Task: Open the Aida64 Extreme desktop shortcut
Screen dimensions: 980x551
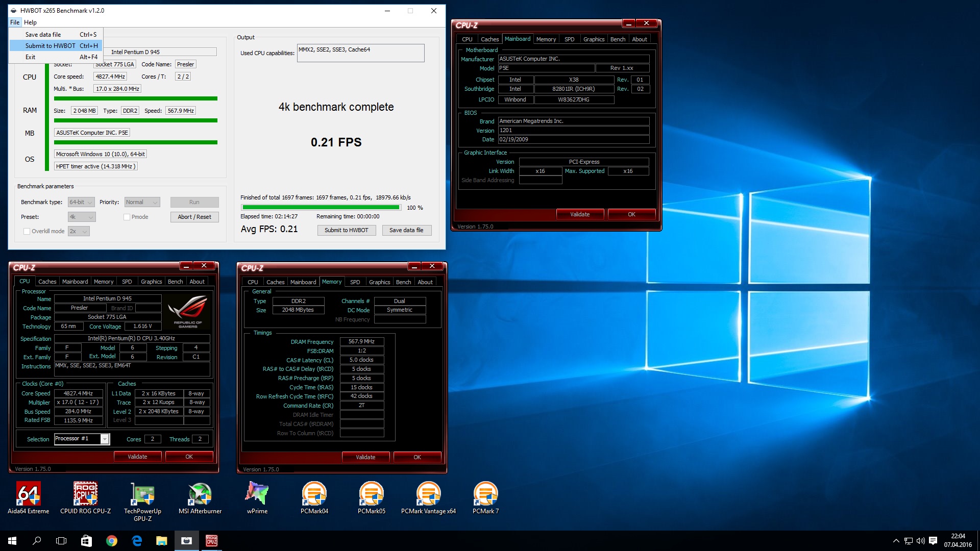Action: [29, 497]
